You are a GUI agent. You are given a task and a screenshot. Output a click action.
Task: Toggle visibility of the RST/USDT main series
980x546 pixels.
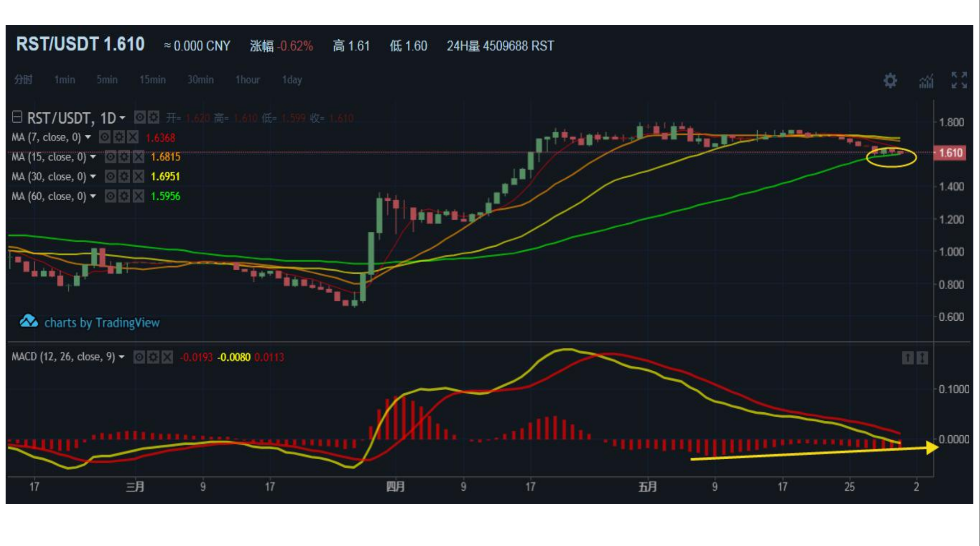point(139,117)
